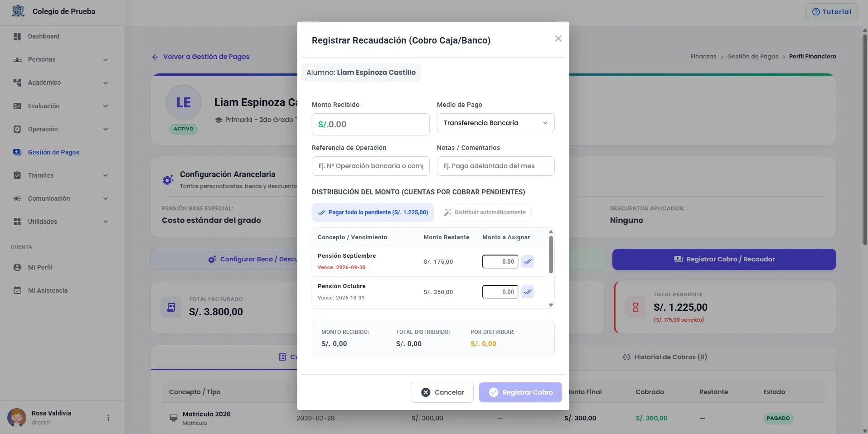Screen dimensions: 868x434
Task: Click the Notas / Comentarios field
Action: (495, 166)
